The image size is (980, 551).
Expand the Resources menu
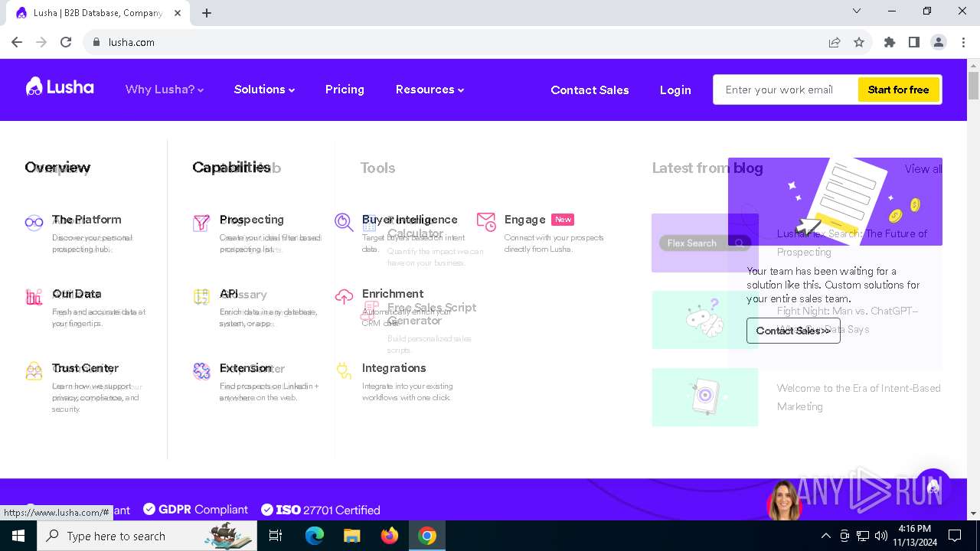pos(430,90)
